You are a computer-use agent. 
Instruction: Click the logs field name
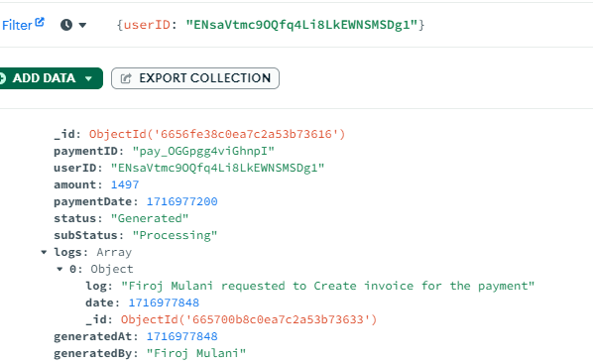coord(68,252)
